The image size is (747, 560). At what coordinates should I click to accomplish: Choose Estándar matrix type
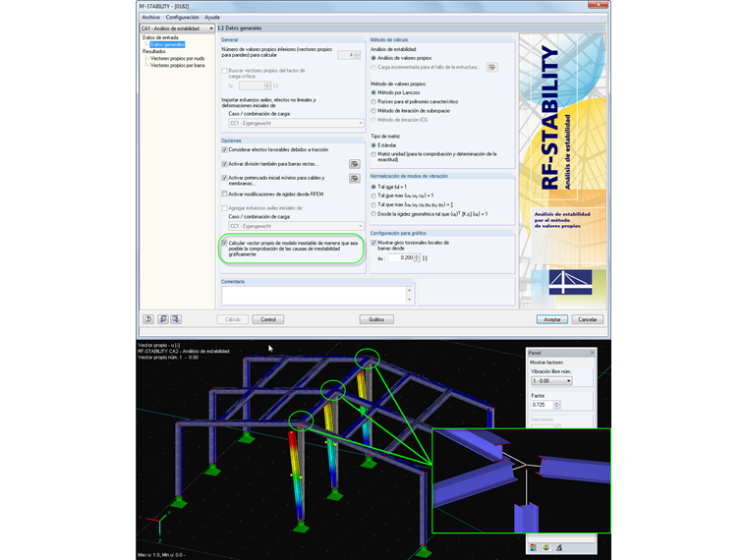coord(373,145)
